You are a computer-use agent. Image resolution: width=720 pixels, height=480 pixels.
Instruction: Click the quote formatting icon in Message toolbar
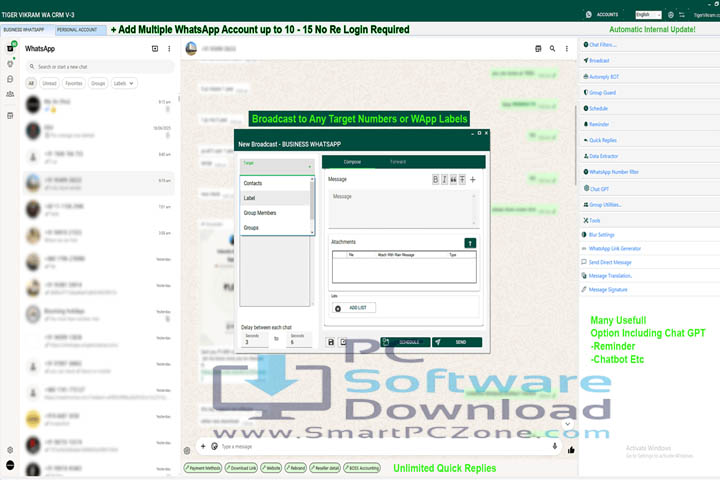[x=453, y=180]
